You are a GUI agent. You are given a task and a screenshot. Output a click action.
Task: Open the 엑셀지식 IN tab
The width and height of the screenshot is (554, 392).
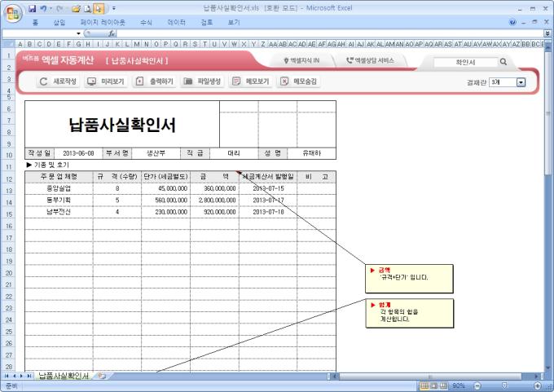point(301,60)
